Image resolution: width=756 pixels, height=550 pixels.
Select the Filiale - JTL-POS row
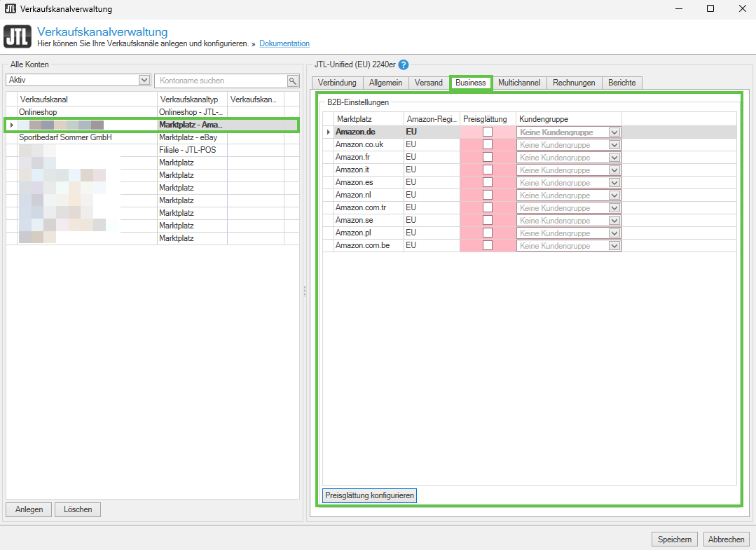(x=152, y=150)
